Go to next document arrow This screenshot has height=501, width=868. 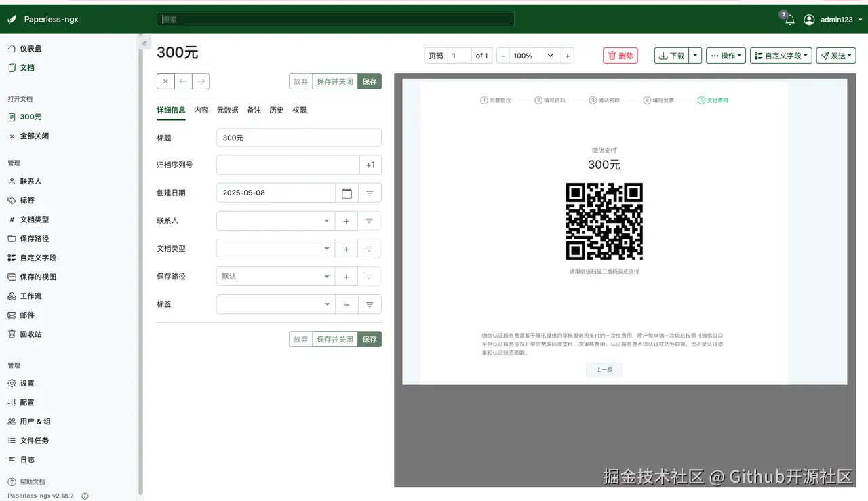[x=201, y=81]
